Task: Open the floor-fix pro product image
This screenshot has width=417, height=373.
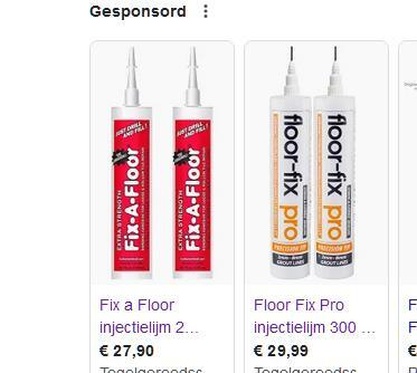Action: point(316,163)
